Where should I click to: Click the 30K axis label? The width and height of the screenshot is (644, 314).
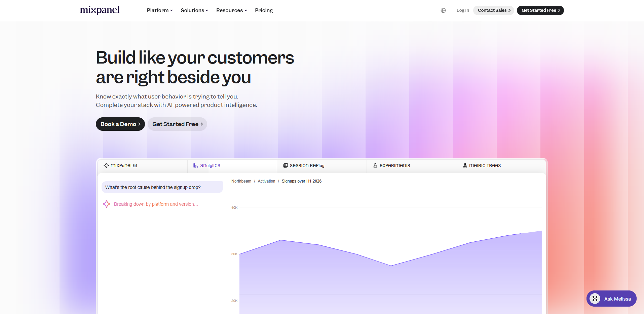click(234, 254)
